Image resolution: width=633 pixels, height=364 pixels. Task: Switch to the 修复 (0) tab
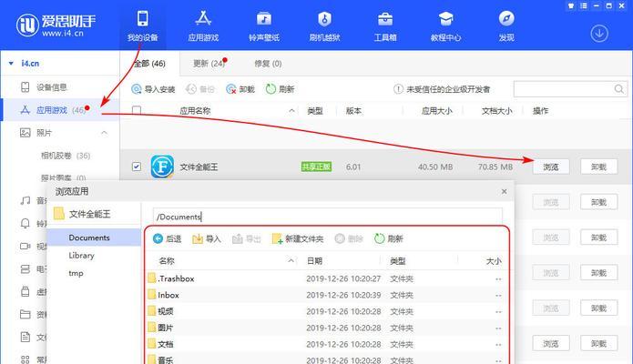click(x=268, y=64)
